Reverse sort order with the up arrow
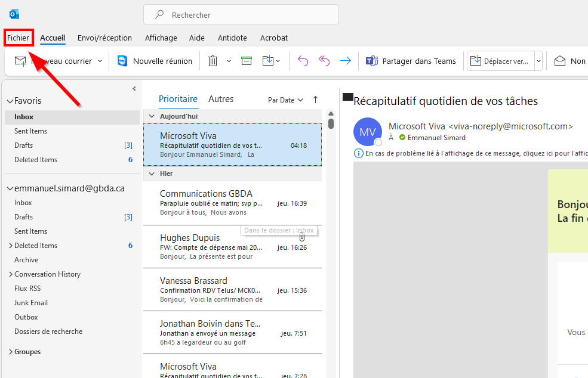 315,100
